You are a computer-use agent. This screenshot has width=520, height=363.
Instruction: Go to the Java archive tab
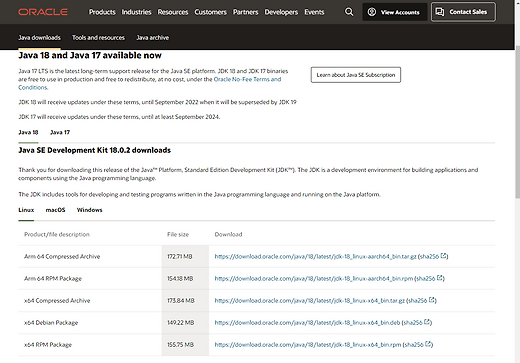(152, 38)
